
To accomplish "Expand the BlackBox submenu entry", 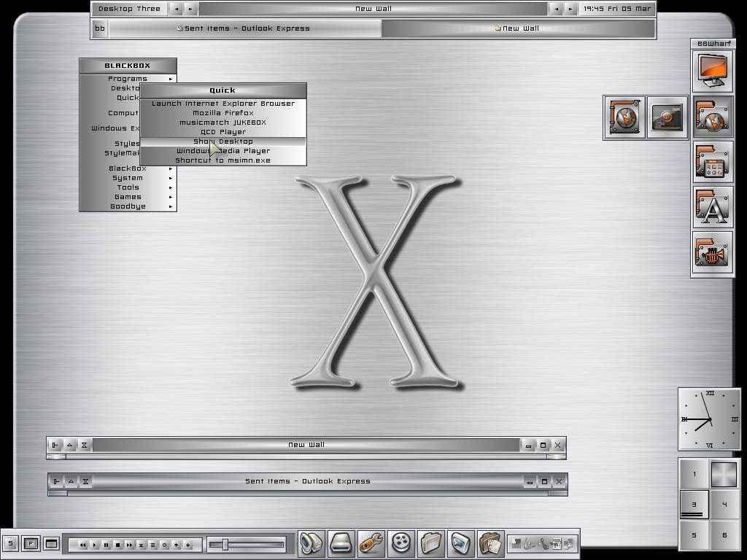I will pyautogui.click(x=128, y=168).
